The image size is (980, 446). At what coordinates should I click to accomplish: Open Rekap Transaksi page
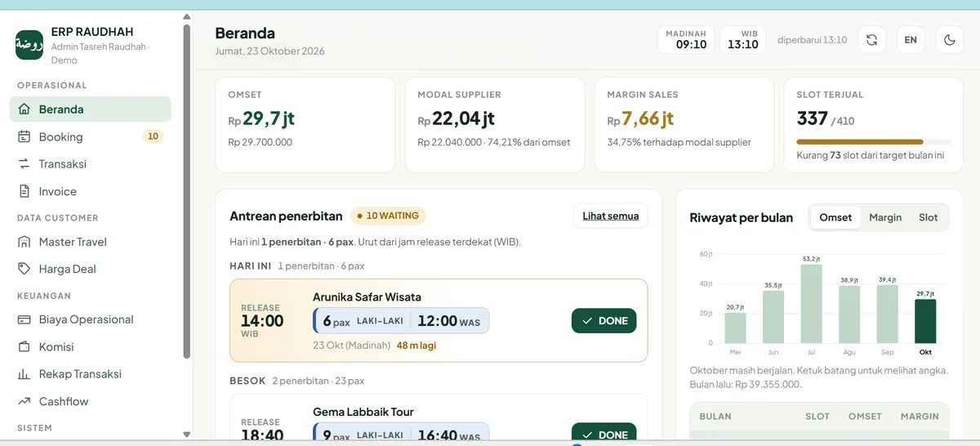click(x=91, y=374)
